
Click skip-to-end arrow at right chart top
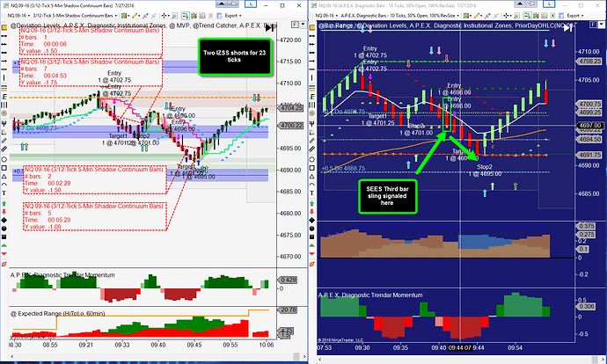(567, 28)
